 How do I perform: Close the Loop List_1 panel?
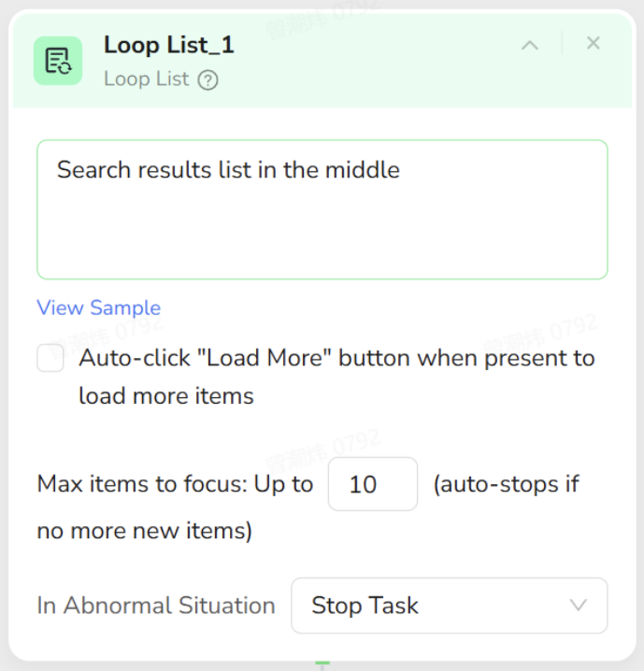[x=593, y=43]
